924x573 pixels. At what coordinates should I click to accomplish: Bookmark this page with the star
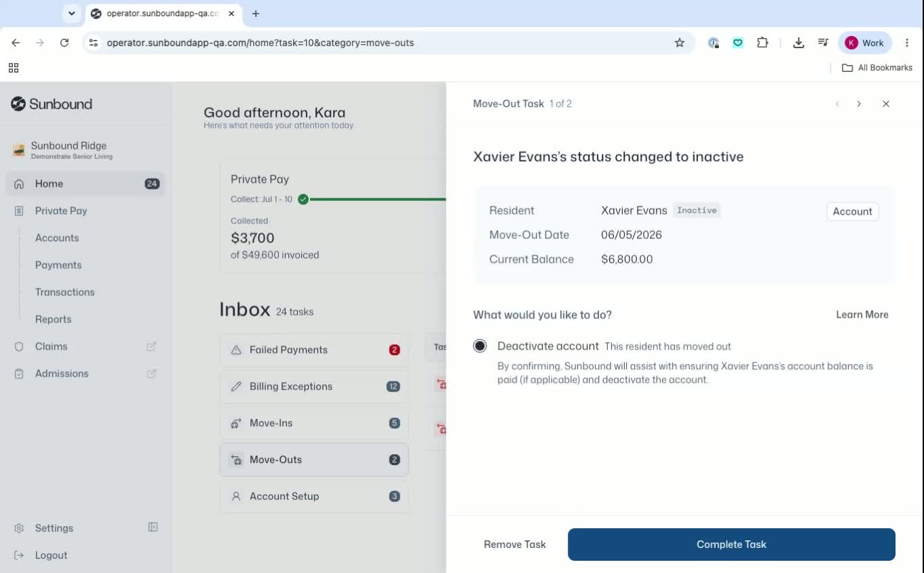coord(679,43)
